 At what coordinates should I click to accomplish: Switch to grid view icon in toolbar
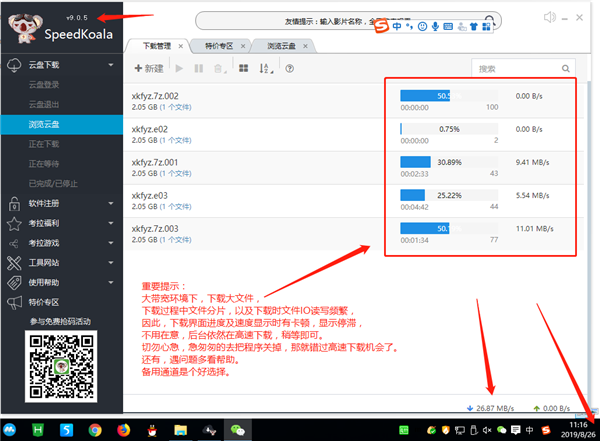pyautogui.click(x=243, y=68)
